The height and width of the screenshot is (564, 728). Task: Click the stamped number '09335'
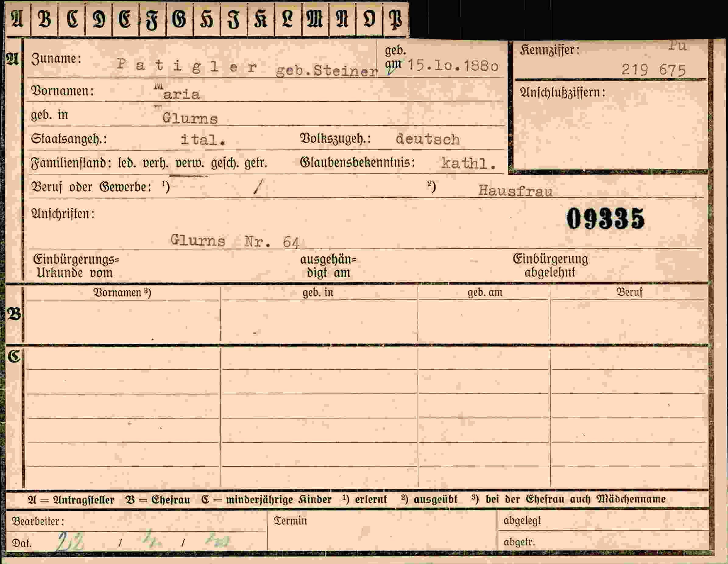click(x=606, y=219)
